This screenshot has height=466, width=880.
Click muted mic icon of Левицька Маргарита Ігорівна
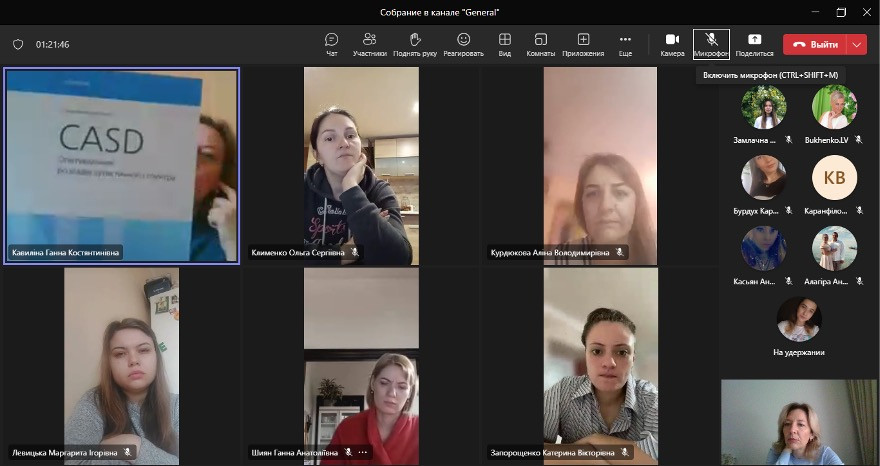[127, 452]
